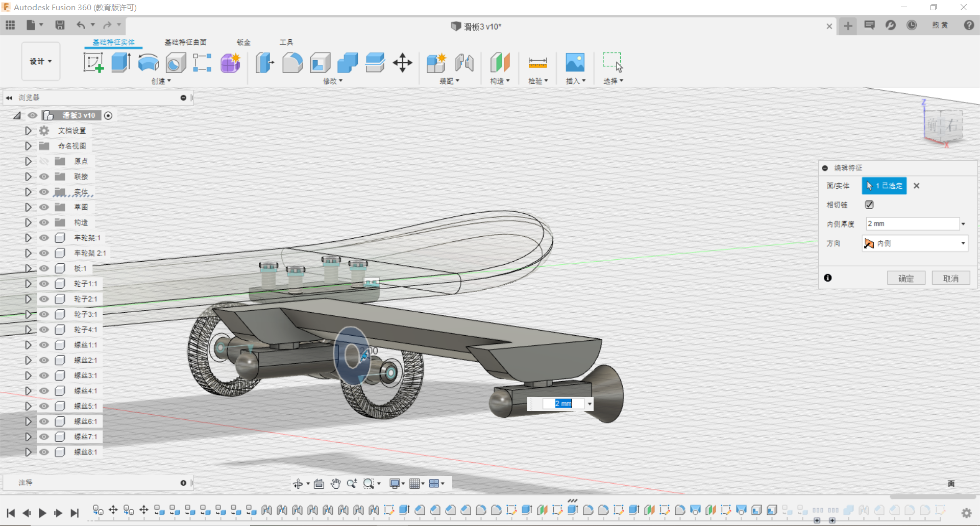The image size is (980, 526).
Task: Expand the 车轮架 2:1 component
Action: pyautogui.click(x=28, y=253)
